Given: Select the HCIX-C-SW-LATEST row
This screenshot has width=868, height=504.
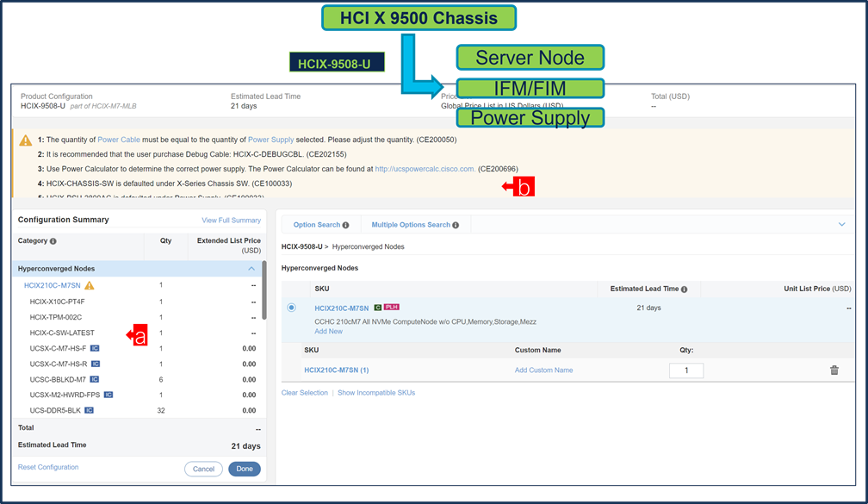Looking at the screenshot, I should point(137,333).
